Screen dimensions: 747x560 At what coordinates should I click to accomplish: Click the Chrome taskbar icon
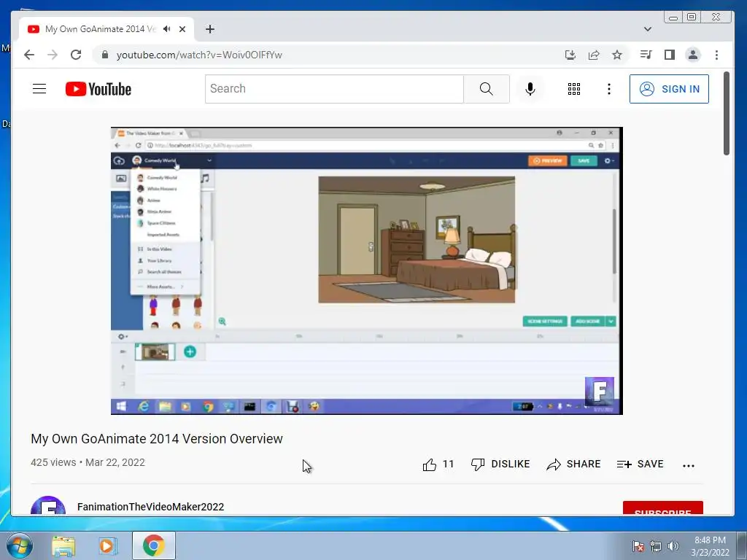click(x=153, y=545)
